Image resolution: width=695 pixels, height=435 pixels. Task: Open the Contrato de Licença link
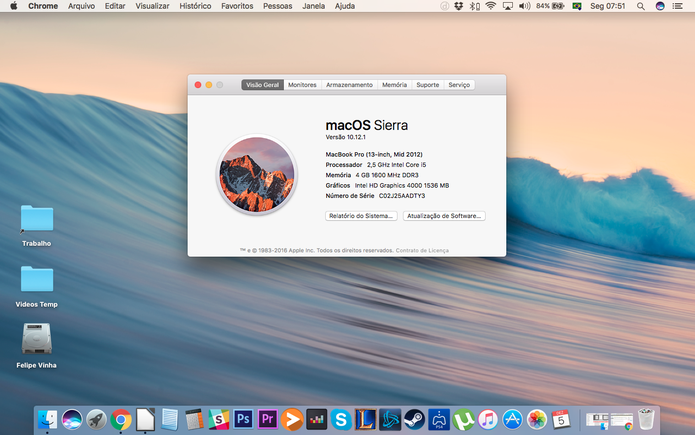tap(422, 251)
